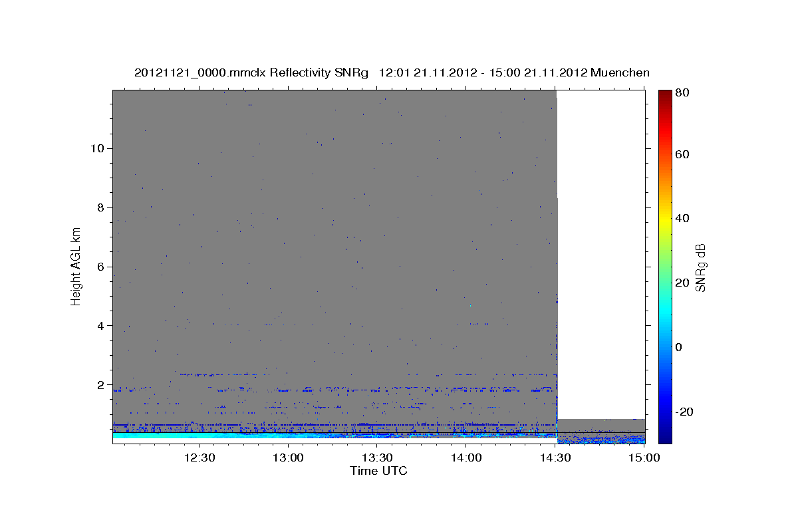Click the 14:30 time tick label

(555, 458)
